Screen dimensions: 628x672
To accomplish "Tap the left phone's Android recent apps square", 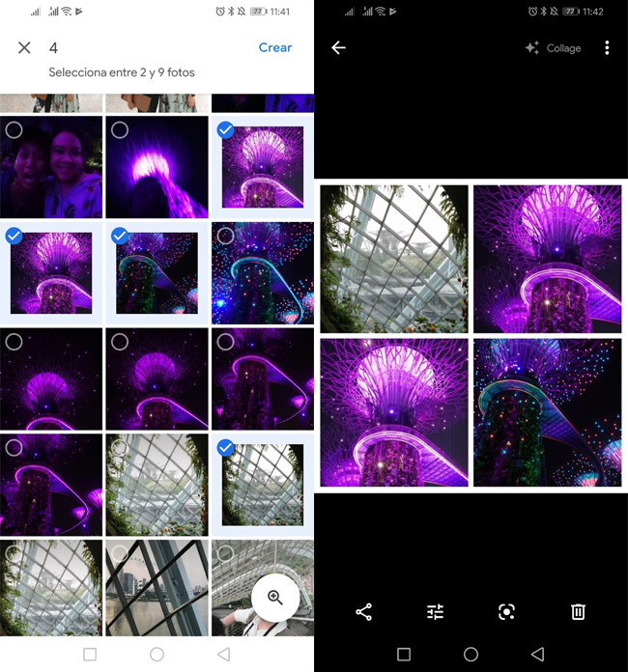I will [x=90, y=655].
